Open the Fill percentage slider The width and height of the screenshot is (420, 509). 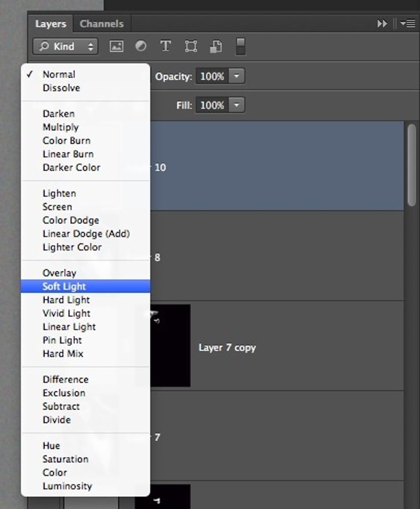coord(237,105)
